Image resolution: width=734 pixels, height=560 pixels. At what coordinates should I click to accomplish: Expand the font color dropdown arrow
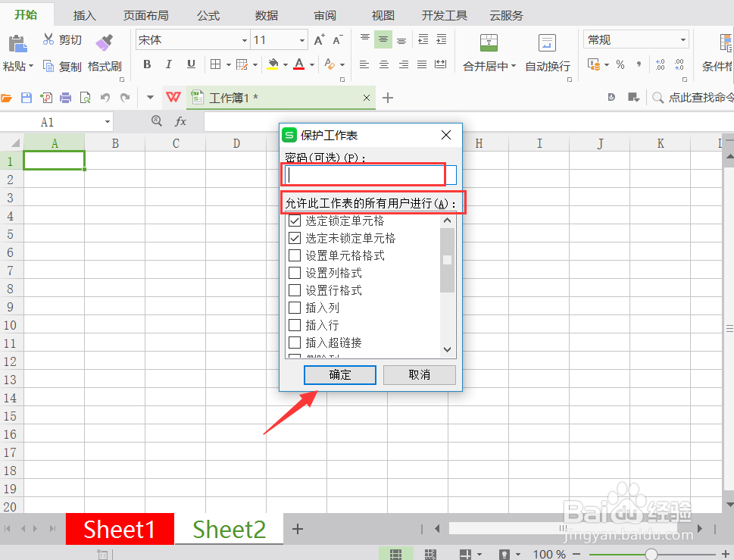click(x=312, y=64)
